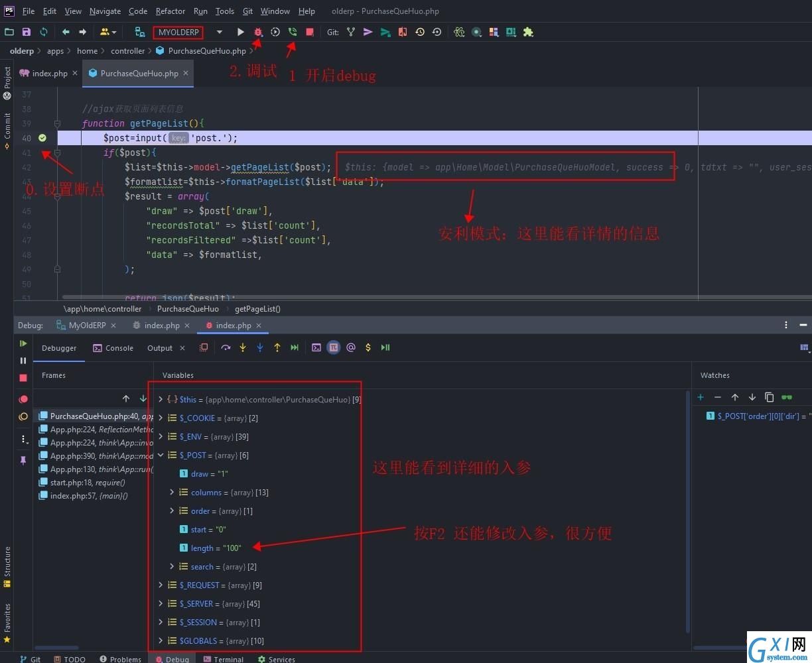Select the App.php:390 stack frame
The image size is (812, 663).
[x=96, y=456]
